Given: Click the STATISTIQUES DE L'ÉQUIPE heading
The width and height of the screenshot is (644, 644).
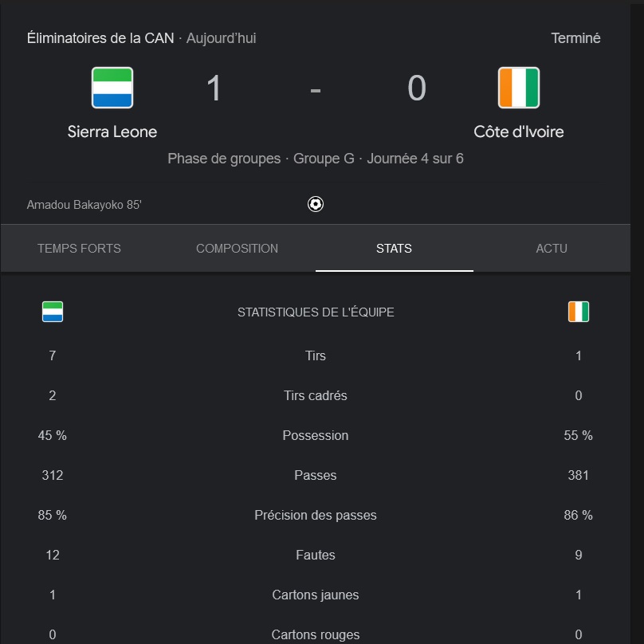Looking at the screenshot, I should 316,312.
